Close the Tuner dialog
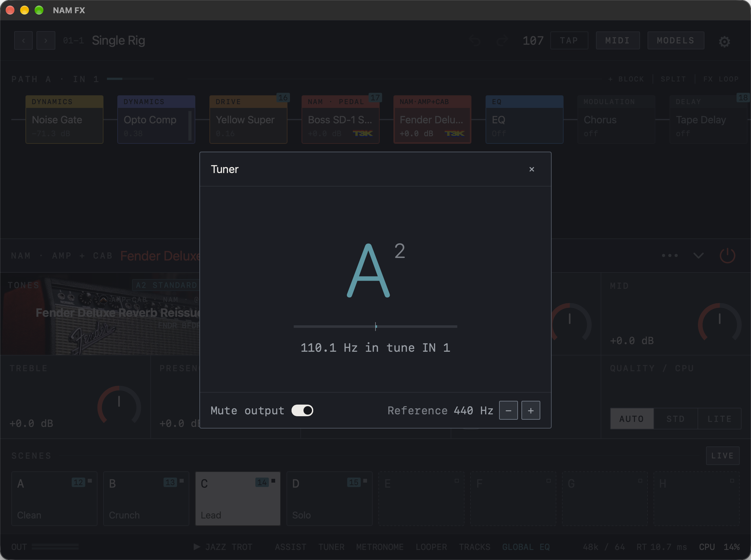This screenshot has width=751, height=560. coord(531,169)
